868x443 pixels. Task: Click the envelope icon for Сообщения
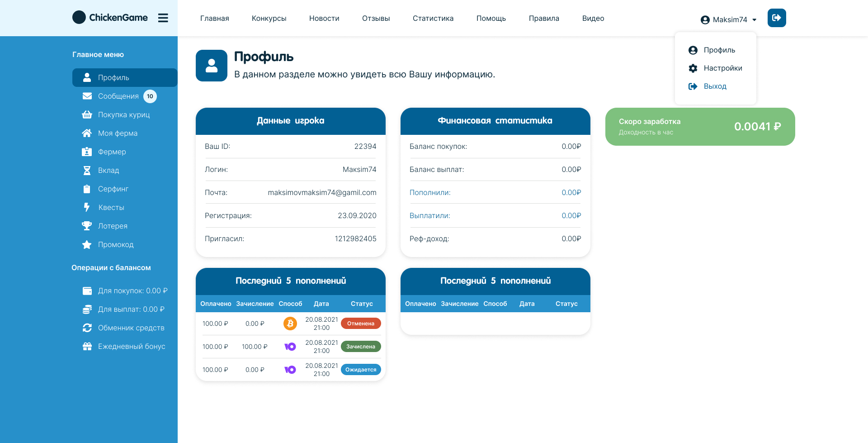(x=87, y=96)
